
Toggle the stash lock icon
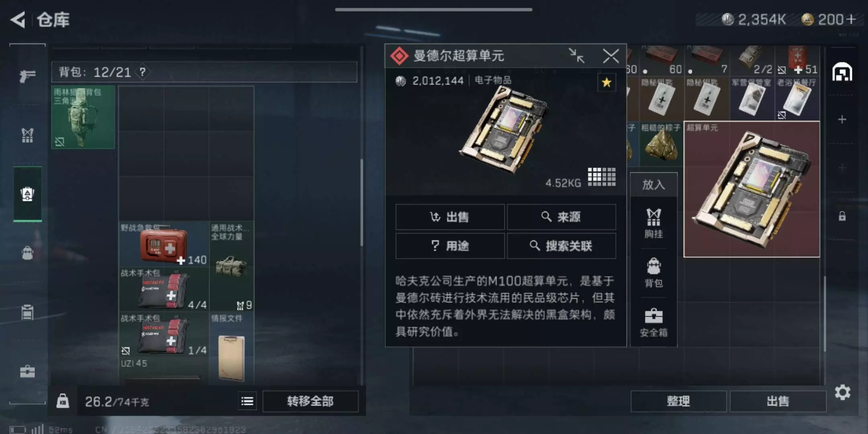pos(842,216)
